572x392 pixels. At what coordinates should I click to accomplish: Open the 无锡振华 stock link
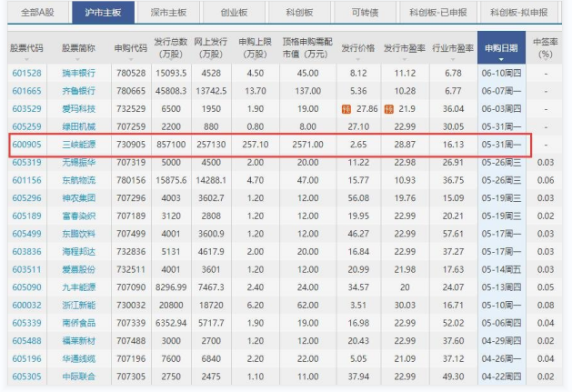coord(79,163)
